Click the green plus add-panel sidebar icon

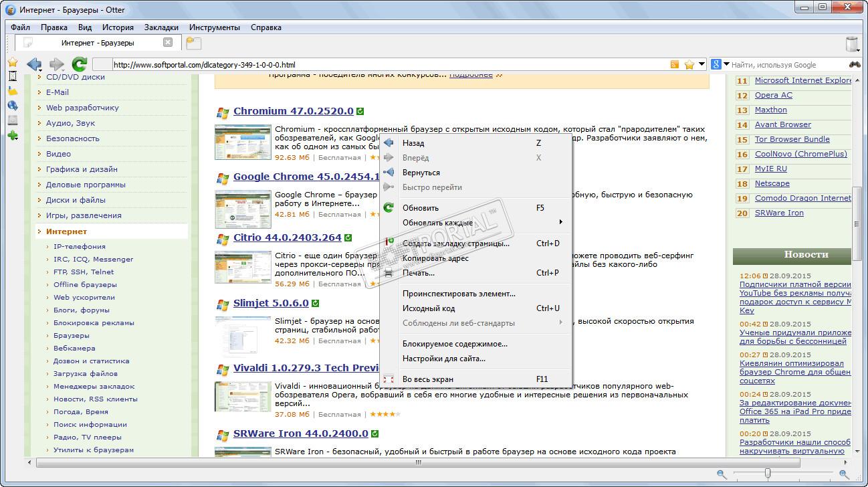(x=12, y=136)
